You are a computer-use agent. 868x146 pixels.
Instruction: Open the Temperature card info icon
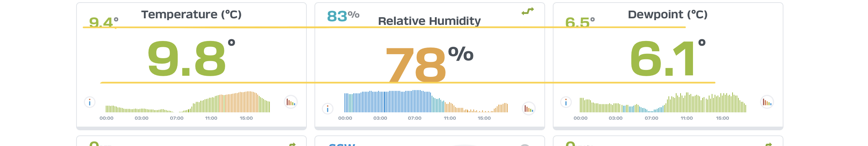point(90,102)
